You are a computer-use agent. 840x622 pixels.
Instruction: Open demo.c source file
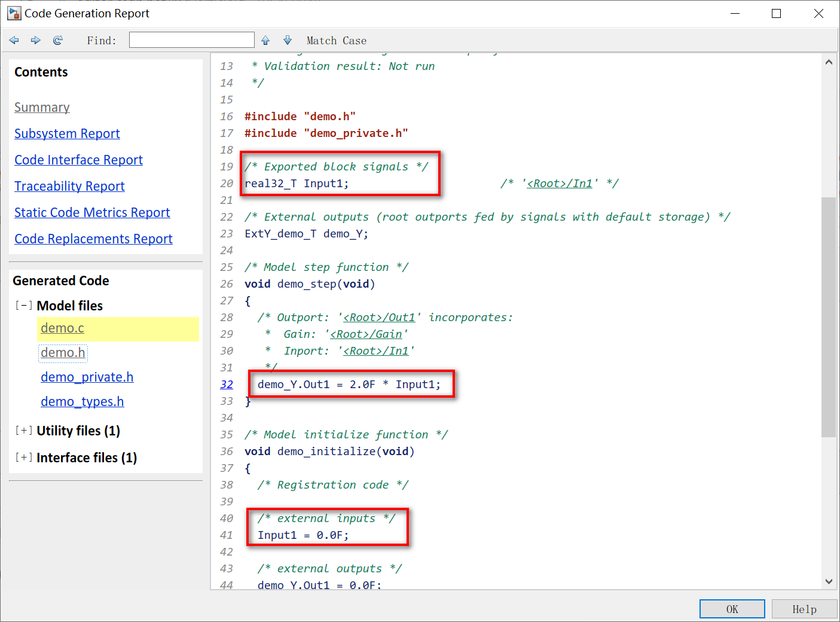click(x=62, y=328)
